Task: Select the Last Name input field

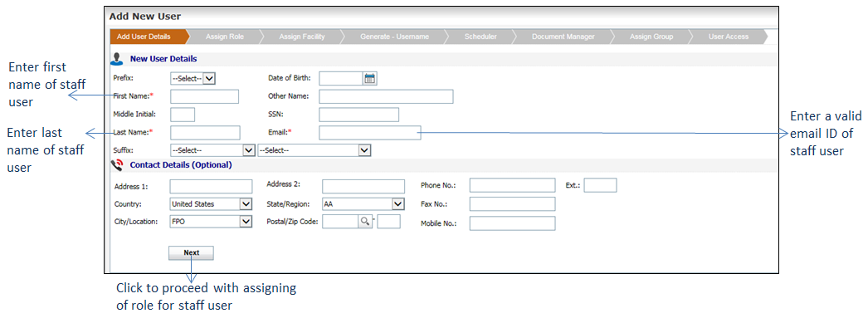Action: tap(205, 133)
